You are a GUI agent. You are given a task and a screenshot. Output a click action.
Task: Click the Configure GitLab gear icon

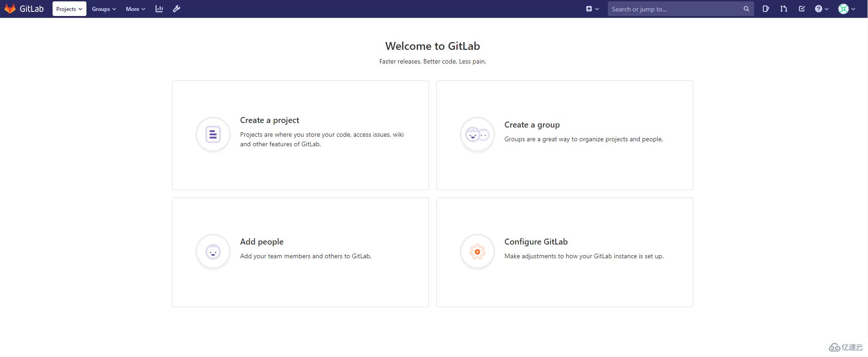click(x=477, y=251)
